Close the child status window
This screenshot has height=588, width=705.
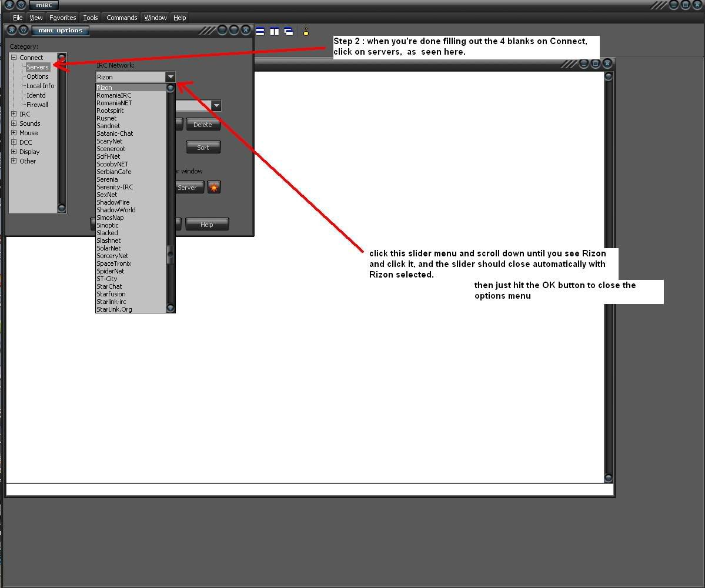point(607,64)
